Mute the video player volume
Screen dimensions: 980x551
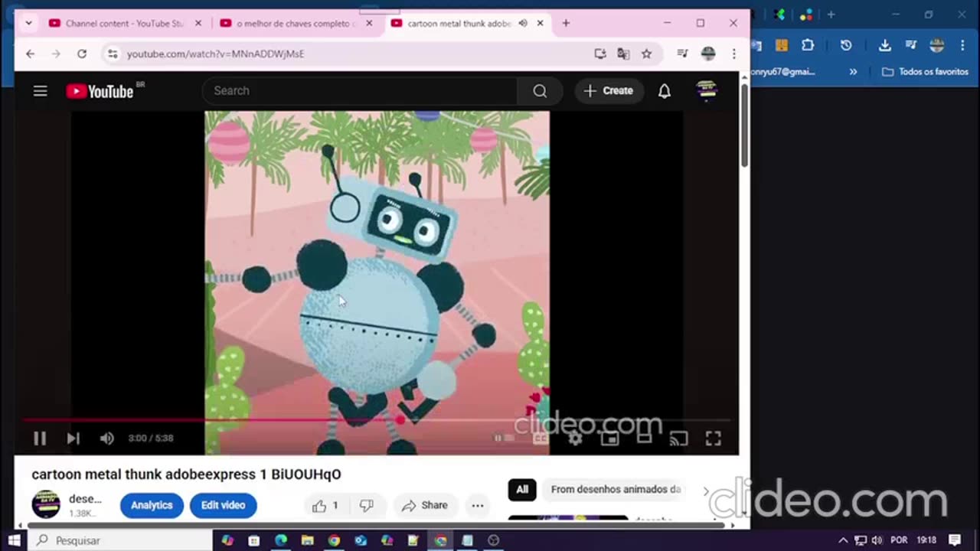[106, 439]
